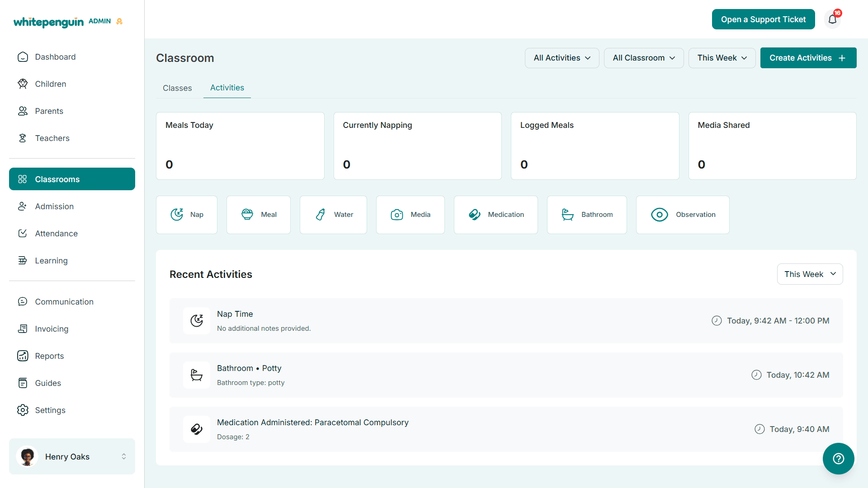The width and height of the screenshot is (868, 488).
Task: Open the Medication Administered activity entry
Action: pos(506,429)
